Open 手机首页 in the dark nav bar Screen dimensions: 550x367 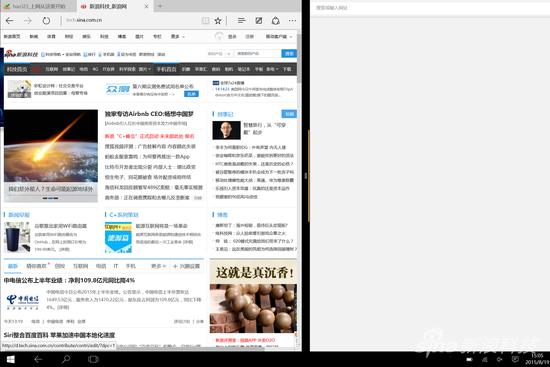(x=166, y=69)
